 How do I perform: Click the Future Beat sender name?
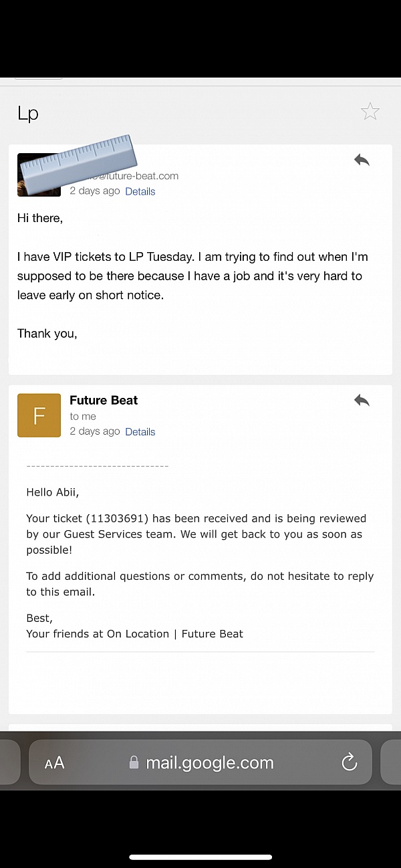pyautogui.click(x=104, y=401)
